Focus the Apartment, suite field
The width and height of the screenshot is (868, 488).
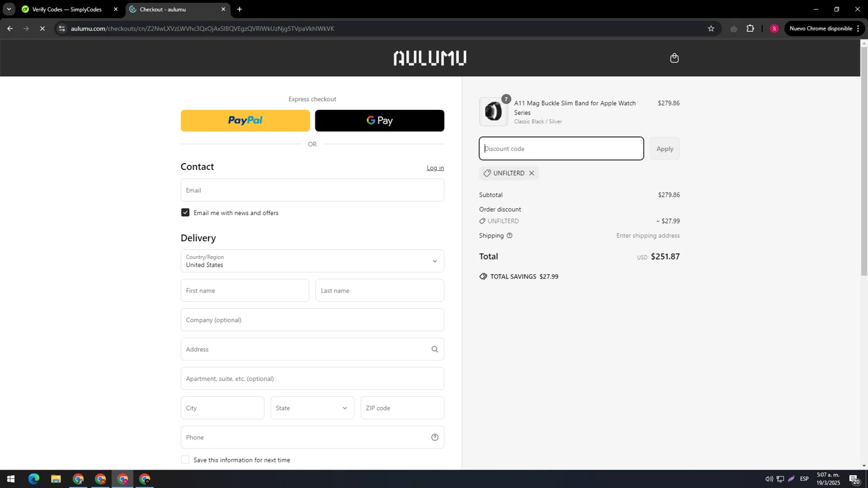tap(312, 379)
